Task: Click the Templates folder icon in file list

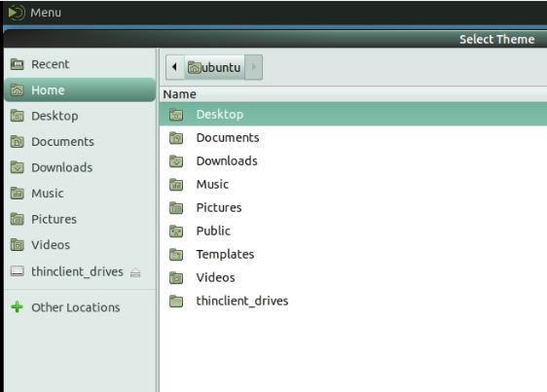Action: click(176, 255)
